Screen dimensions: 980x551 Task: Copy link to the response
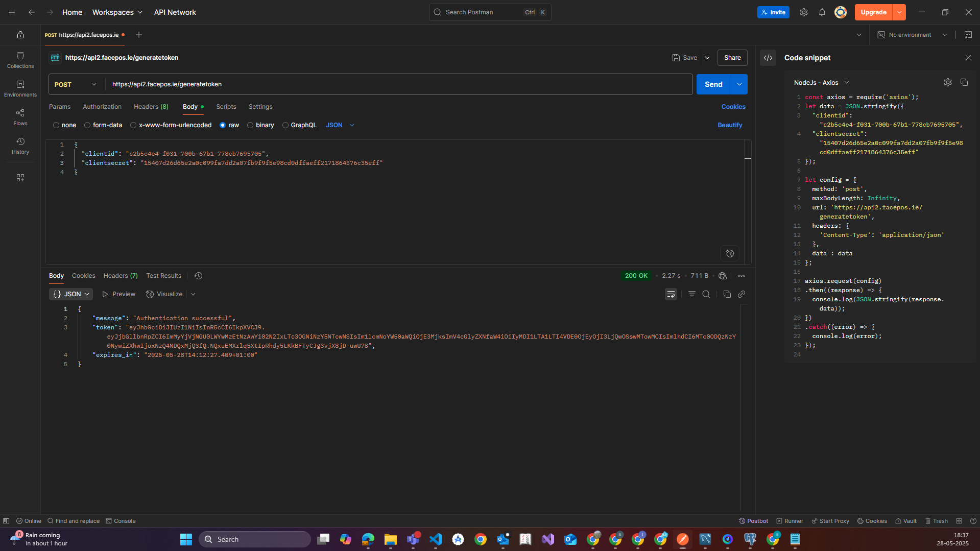click(x=742, y=294)
